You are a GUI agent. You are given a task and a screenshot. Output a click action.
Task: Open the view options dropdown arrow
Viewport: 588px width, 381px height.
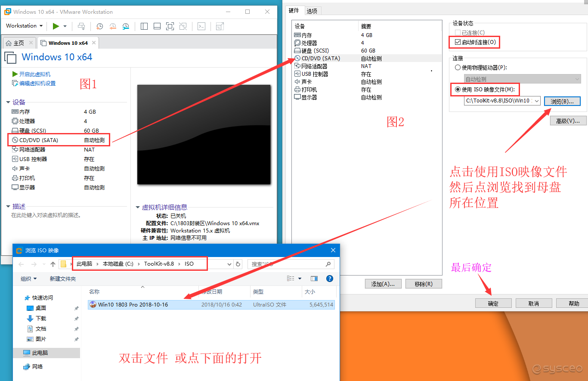(x=300, y=279)
